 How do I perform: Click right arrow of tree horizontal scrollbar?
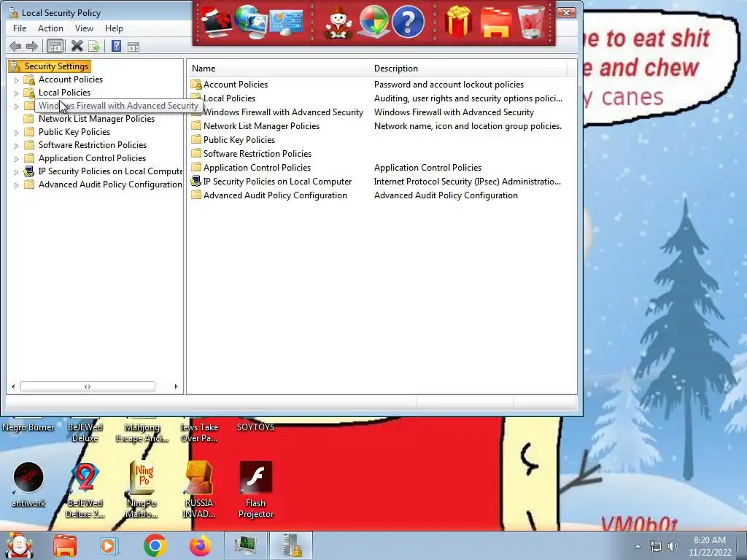tap(176, 386)
